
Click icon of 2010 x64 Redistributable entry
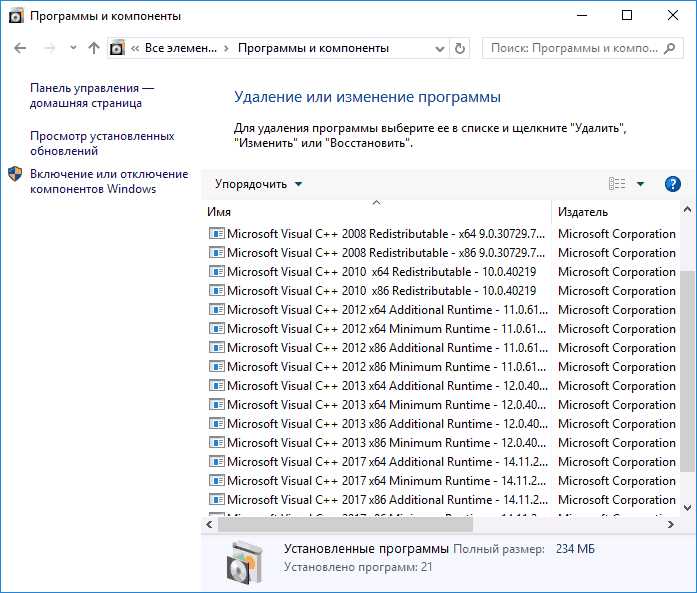[216, 272]
